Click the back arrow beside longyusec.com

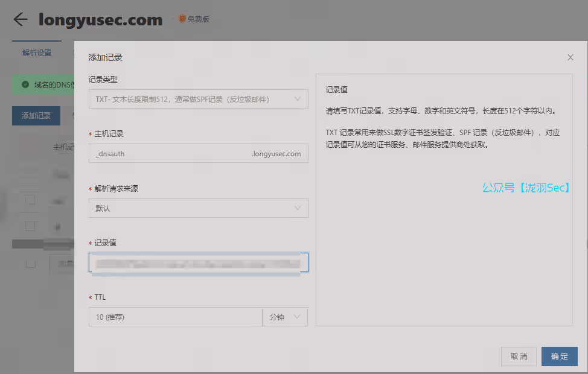(x=20, y=19)
